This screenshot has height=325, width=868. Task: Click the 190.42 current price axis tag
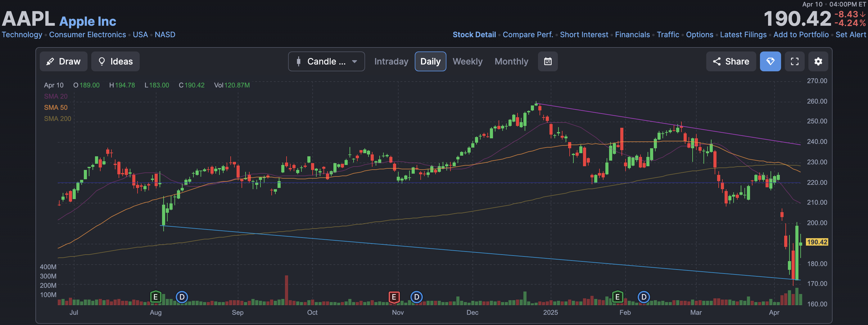coord(817,242)
